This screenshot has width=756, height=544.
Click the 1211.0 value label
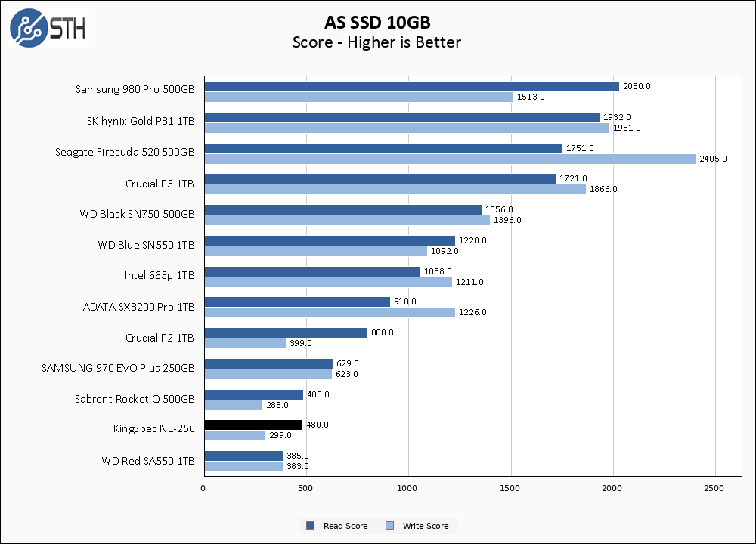(x=469, y=282)
